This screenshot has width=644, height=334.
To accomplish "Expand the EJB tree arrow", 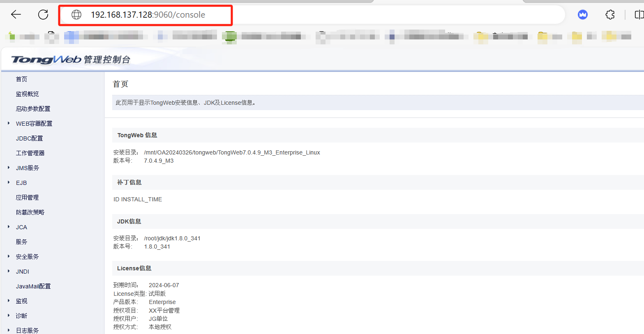I will click(9, 182).
